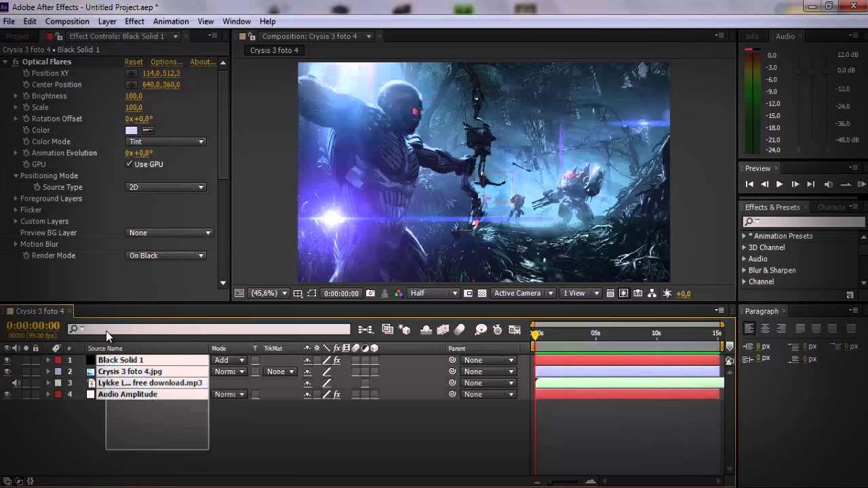Click Center Position crosshair target button

coord(132,85)
